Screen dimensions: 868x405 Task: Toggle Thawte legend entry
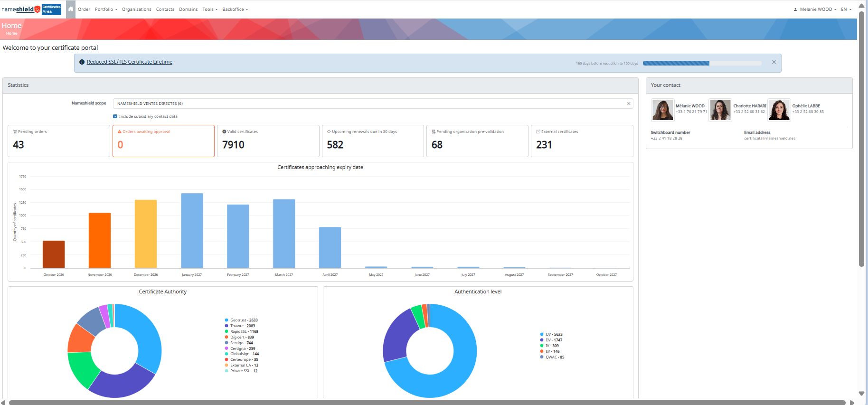[240, 326]
